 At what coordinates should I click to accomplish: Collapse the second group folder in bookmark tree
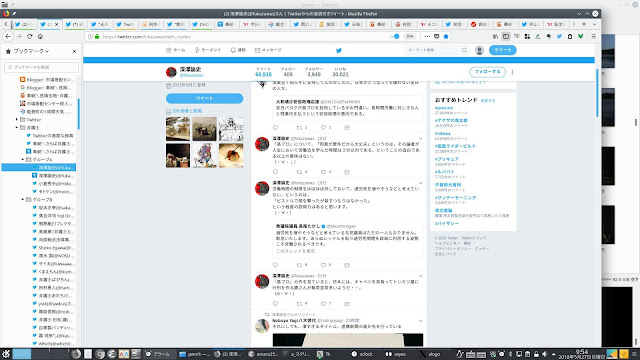[23, 200]
